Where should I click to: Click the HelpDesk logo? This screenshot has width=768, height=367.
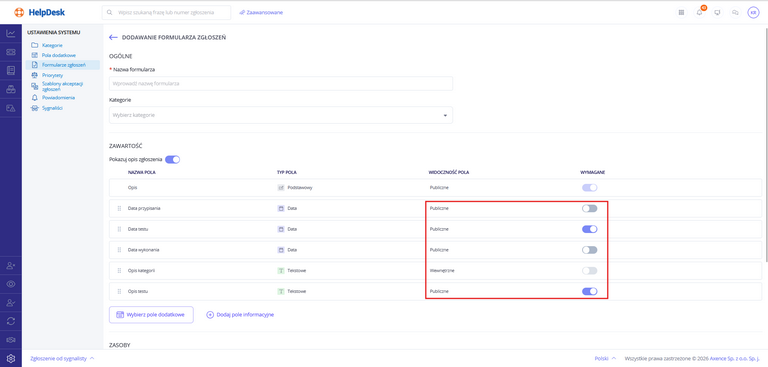point(40,12)
